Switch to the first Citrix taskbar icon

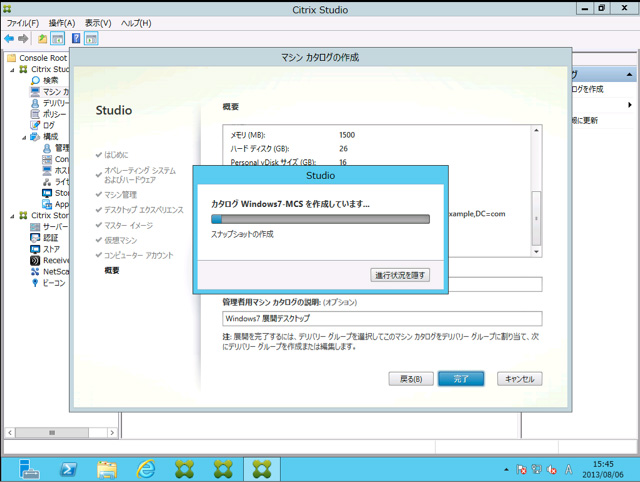[x=184, y=469]
